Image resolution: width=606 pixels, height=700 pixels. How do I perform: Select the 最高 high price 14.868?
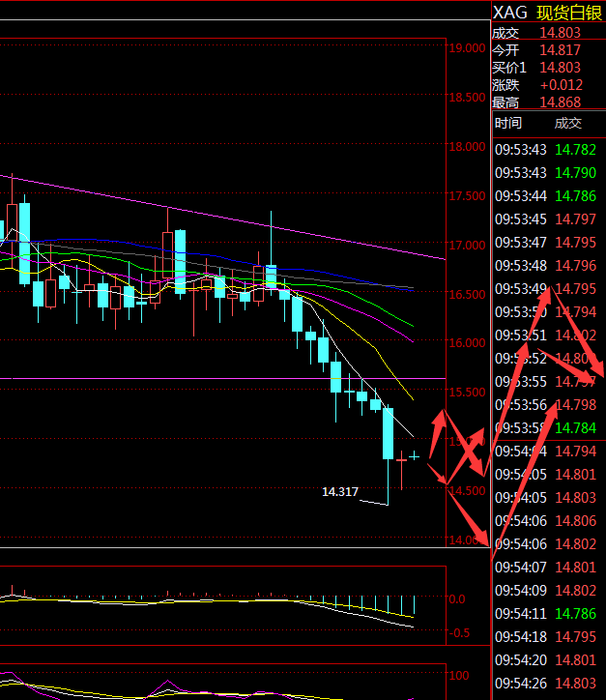(x=560, y=102)
